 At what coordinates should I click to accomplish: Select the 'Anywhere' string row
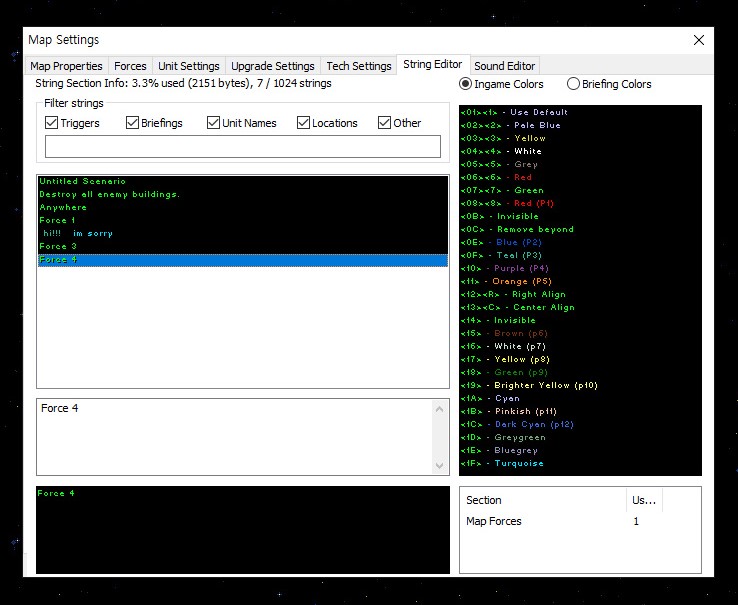pyautogui.click(x=243, y=207)
